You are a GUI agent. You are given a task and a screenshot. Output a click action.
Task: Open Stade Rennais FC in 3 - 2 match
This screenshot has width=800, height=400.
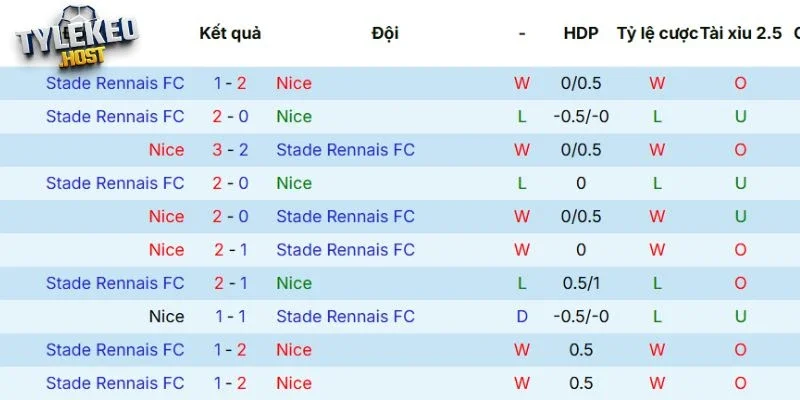(x=345, y=150)
